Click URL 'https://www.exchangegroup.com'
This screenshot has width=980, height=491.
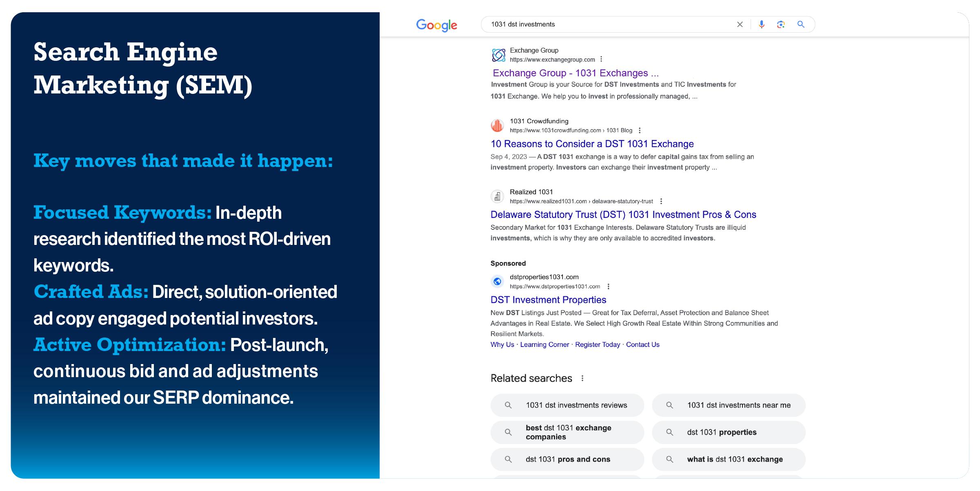[552, 60]
